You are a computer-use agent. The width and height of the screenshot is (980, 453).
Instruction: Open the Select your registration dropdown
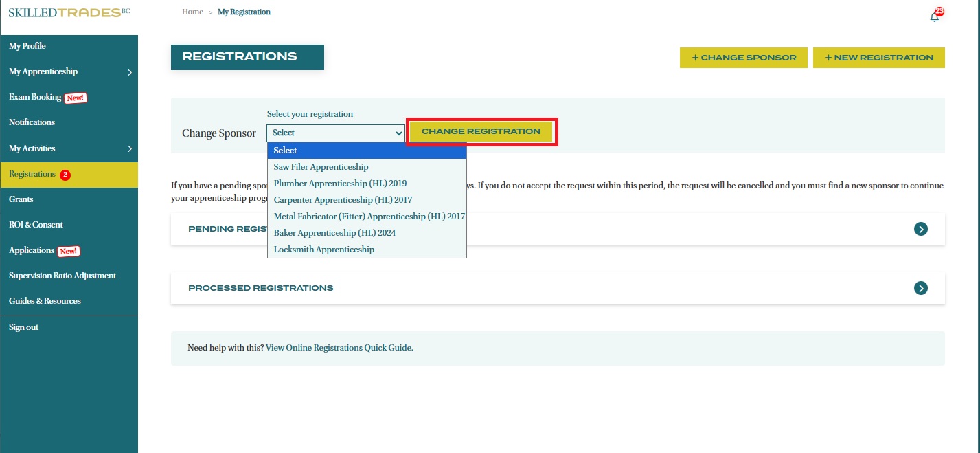pos(335,133)
